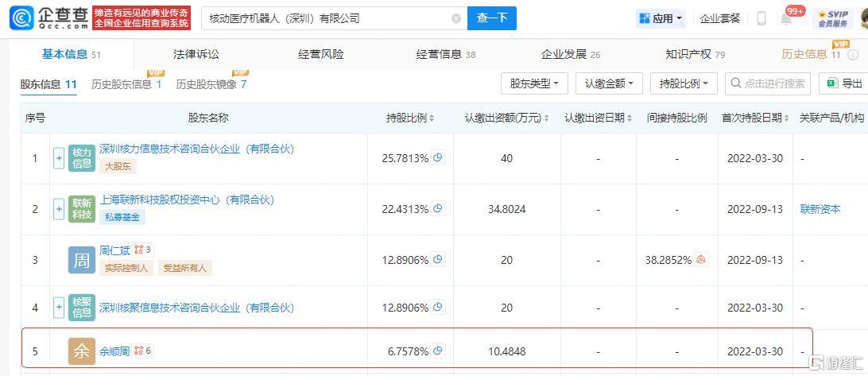868x376 pixels.
Task: Switch to 经营风险 tab
Action: pyautogui.click(x=321, y=54)
